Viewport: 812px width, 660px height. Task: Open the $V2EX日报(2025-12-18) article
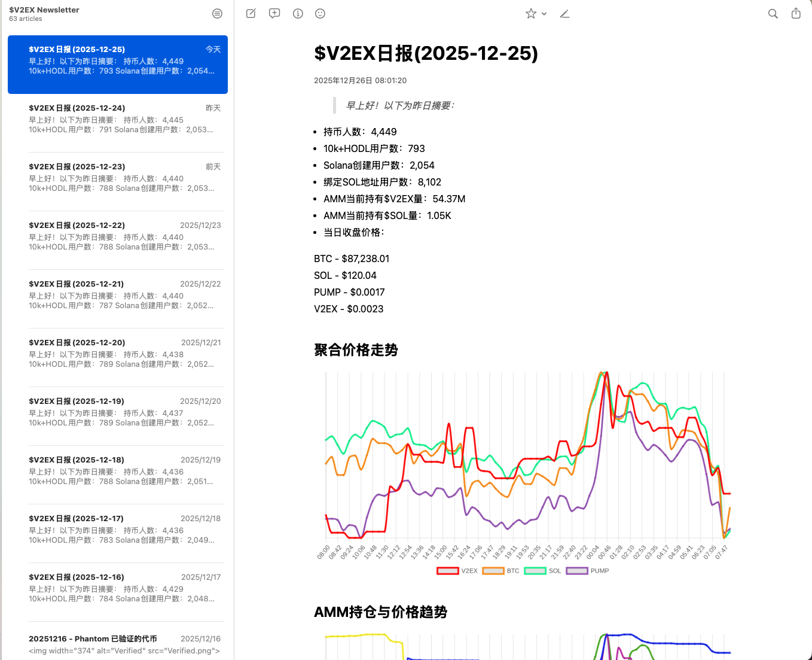pyautogui.click(x=118, y=475)
